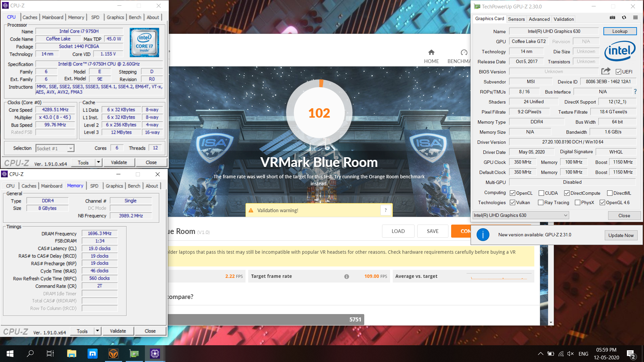
Task: Click the Bus Interface question mark
Action: [635, 92]
